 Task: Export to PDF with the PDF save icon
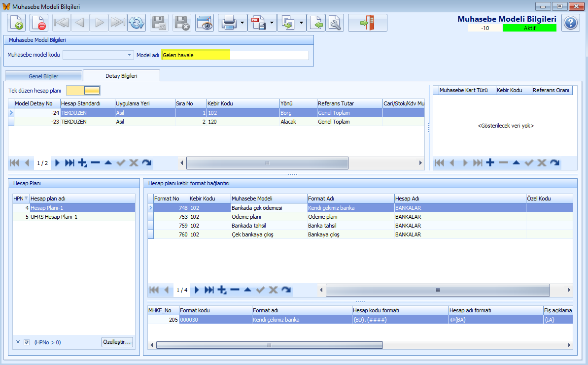click(x=258, y=23)
